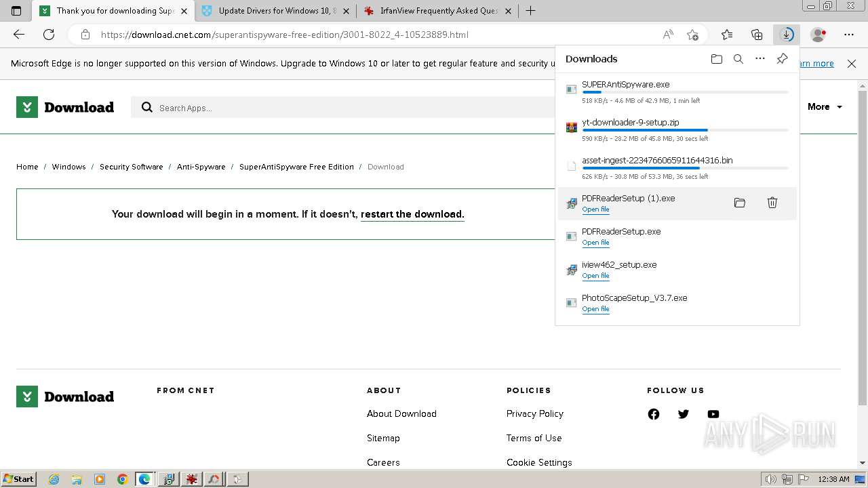Select the Thank you for downloading tab
The height and width of the screenshot is (488, 868).
pyautogui.click(x=114, y=11)
